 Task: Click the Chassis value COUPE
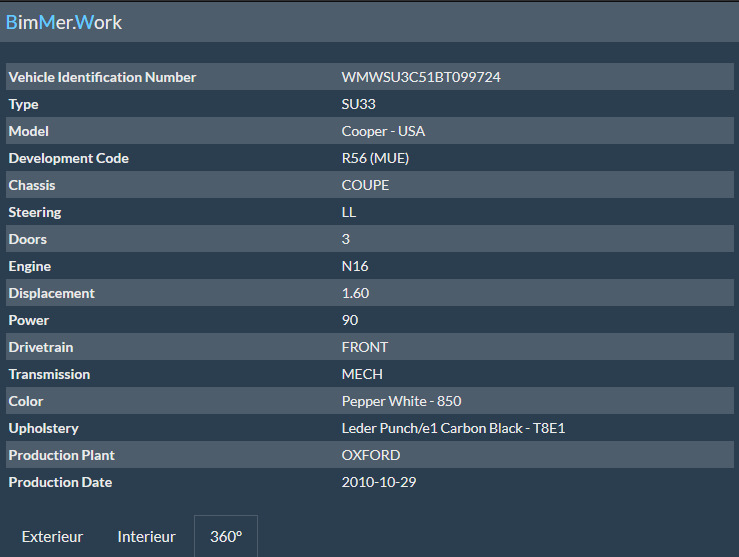(x=365, y=185)
